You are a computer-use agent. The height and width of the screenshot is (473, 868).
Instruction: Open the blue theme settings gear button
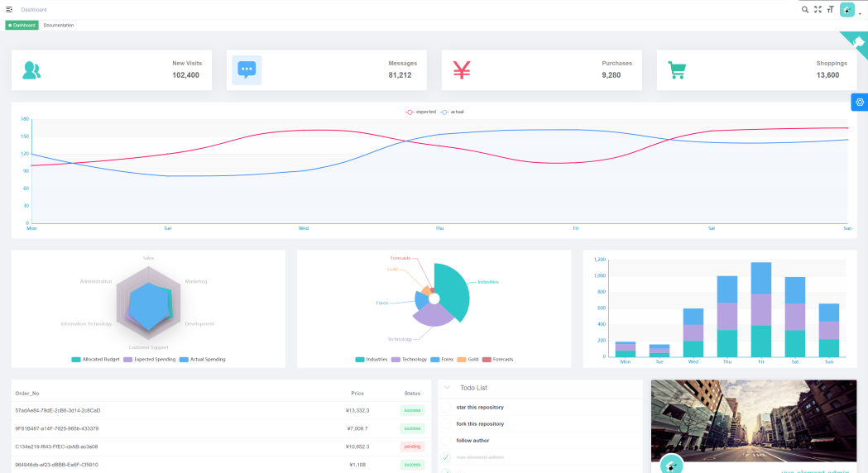(x=860, y=102)
